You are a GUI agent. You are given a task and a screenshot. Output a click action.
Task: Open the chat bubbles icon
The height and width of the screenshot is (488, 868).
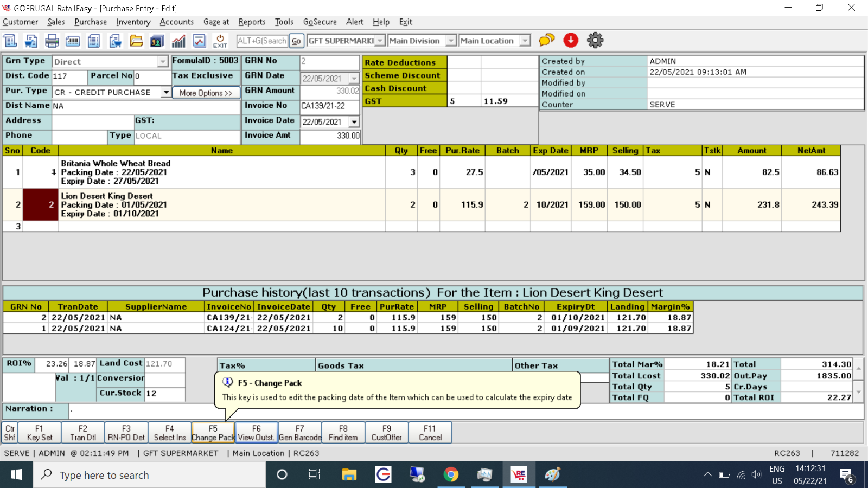click(546, 40)
